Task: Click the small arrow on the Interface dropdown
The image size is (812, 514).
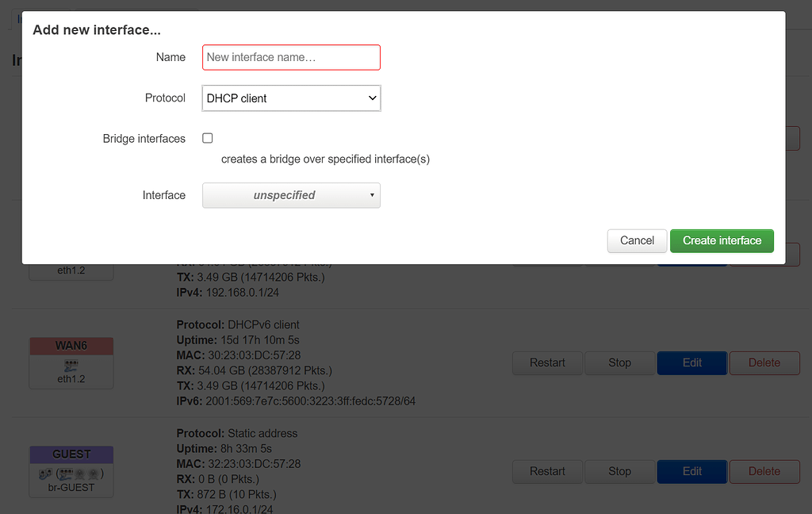Action: 372,195
